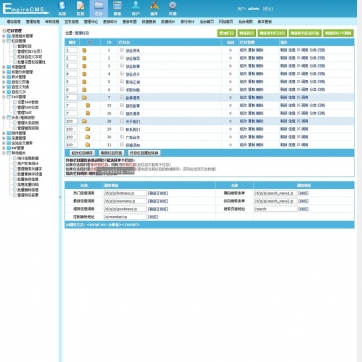Tick the checkbox in ID 1 row

click(122, 50)
